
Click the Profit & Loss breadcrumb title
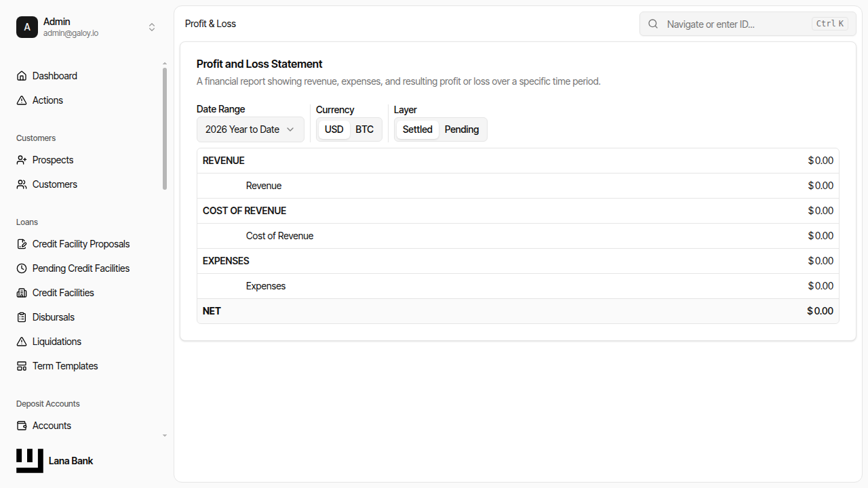(x=210, y=24)
